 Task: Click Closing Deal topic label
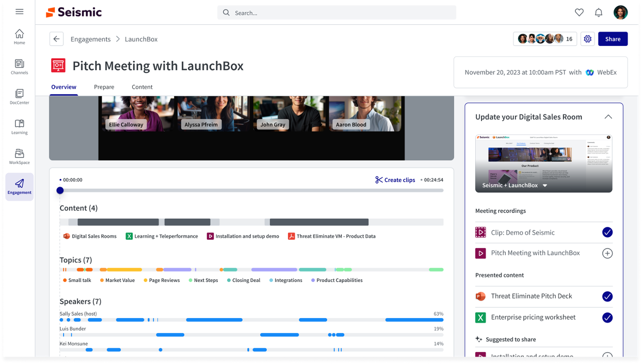(246, 280)
